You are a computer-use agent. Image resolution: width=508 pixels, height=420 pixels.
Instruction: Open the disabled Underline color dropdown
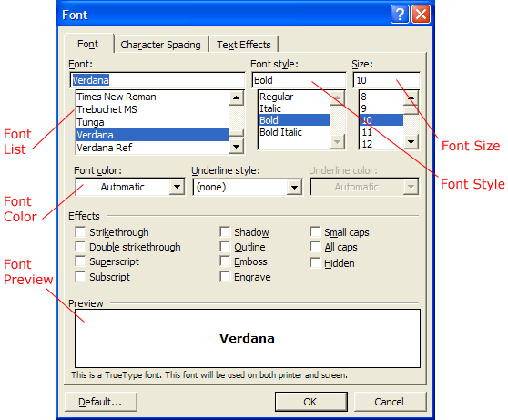tap(411, 187)
